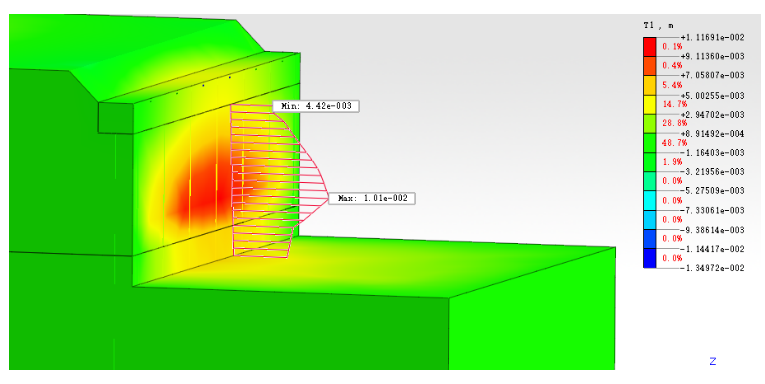Select the dark blue bottom legend swatch

[x=649, y=258]
